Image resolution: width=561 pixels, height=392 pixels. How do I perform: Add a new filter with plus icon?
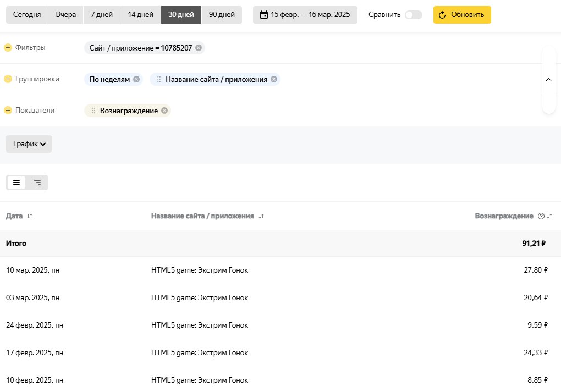point(8,48)
